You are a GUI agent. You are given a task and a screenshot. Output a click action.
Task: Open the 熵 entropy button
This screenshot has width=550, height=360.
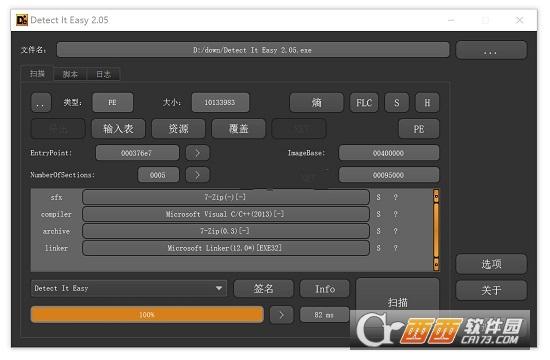(316, 103)
